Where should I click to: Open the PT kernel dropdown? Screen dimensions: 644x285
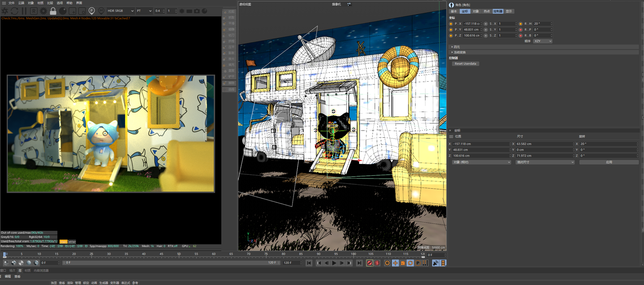(x=144, y=10)
